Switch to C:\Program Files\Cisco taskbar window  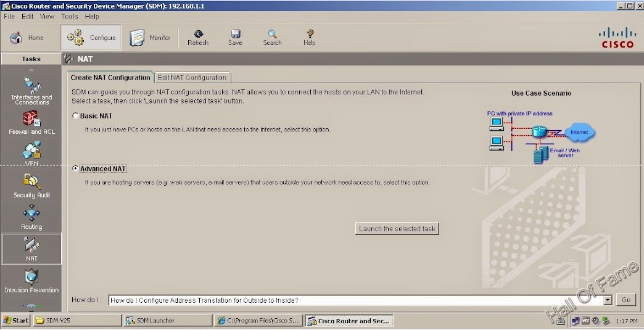(258, 321)
